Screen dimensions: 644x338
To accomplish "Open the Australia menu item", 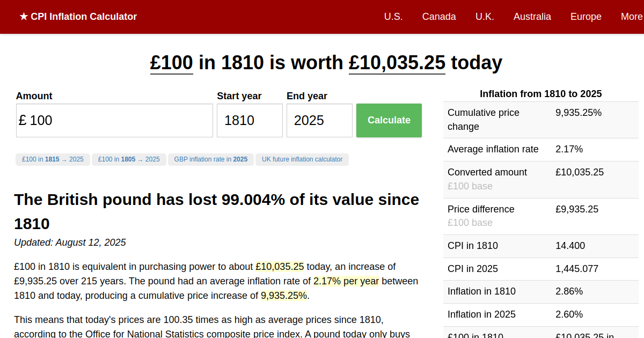I will click(532, 17).
